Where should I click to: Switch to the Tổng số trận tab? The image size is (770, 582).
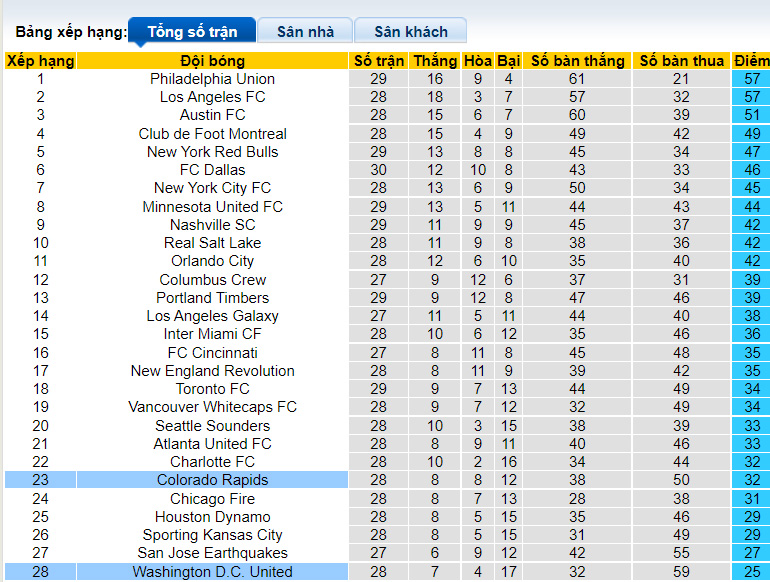coord(192,31)
